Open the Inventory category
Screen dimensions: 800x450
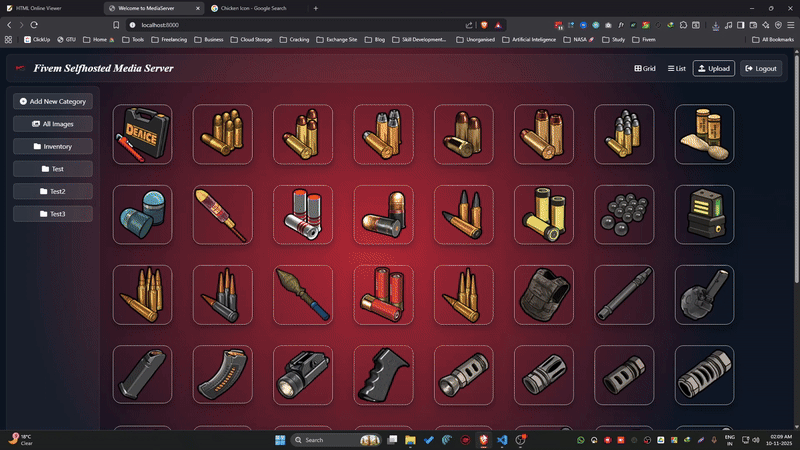tap(53, 146)
